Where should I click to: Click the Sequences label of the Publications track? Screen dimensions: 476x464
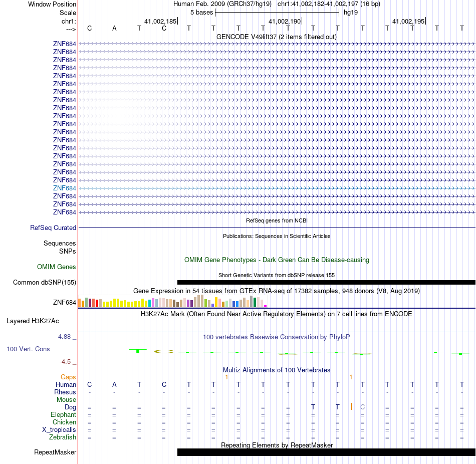click(x=60, y=243)
